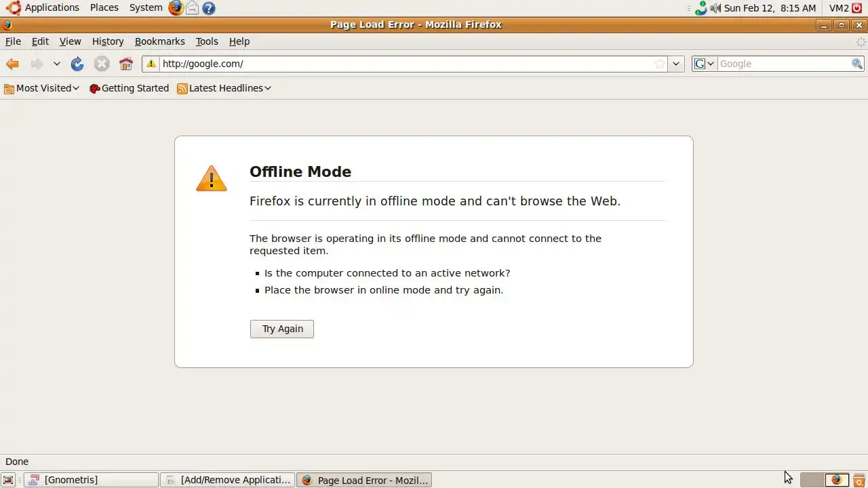Switch to the Gnometris taskbar window
This screenshot has height=488, width=868.
92,480
